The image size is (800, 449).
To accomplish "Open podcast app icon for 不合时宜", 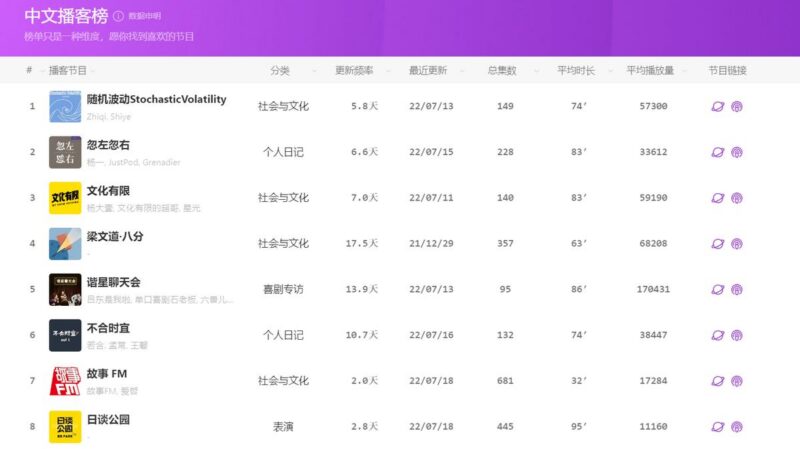I will (x=737, y=335).
